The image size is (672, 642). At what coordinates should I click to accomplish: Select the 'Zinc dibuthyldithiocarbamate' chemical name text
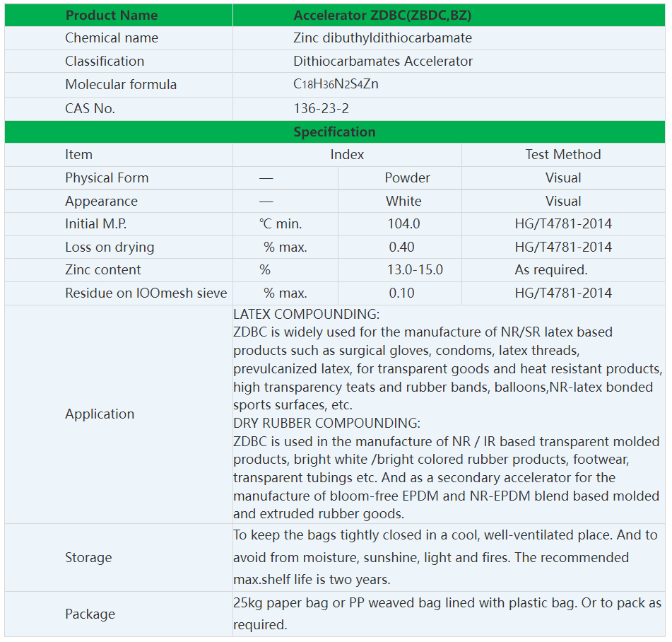click(x=382, y=38)
